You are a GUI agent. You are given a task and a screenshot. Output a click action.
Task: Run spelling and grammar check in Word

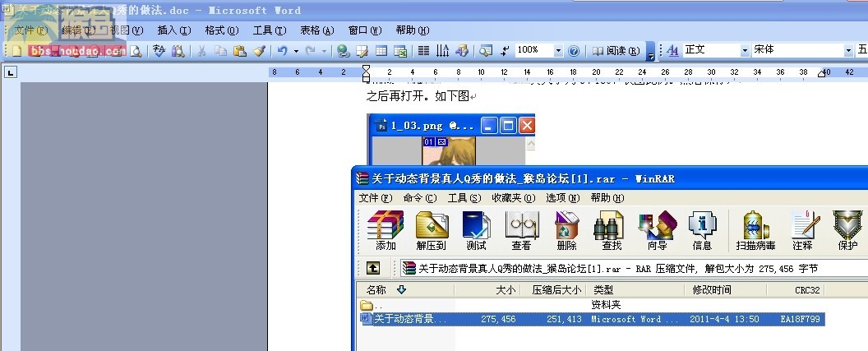point(159,51)
